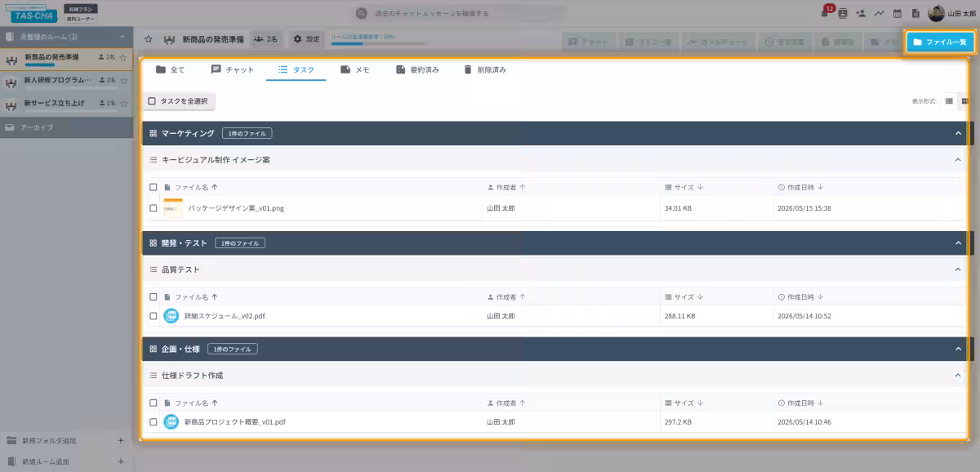Check select-all box in 仕様ドラフト作成 table header

(x=153, y=403)
